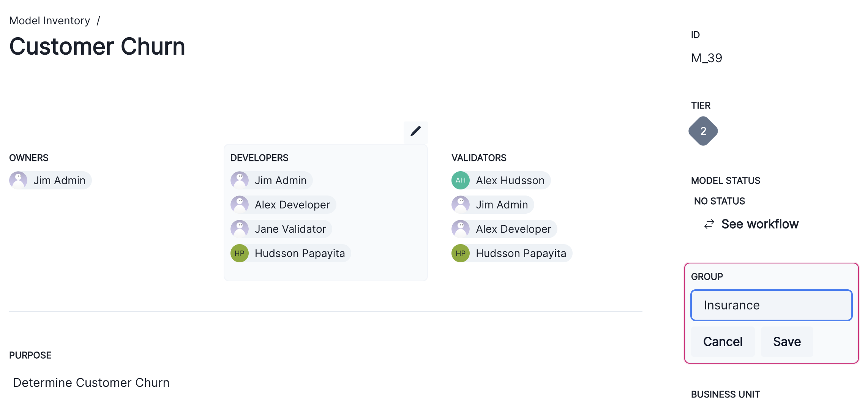Expand the Validators list
Viewport: 868px width, 399px height.
pyautogui.click(x=479, y=158)
